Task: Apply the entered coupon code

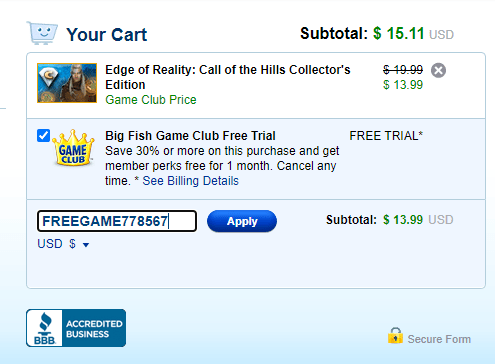Action: click(242, 221)
